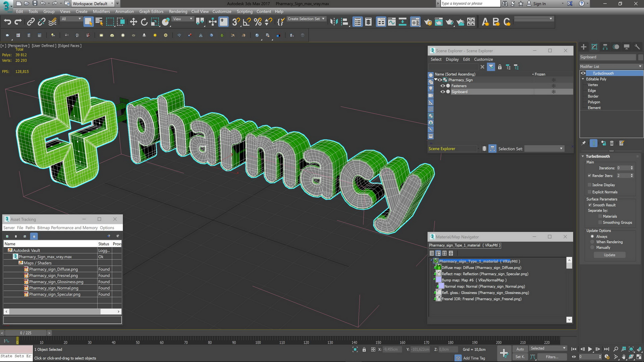Toggle visibility eye of Signboard object

click(442, 92)
